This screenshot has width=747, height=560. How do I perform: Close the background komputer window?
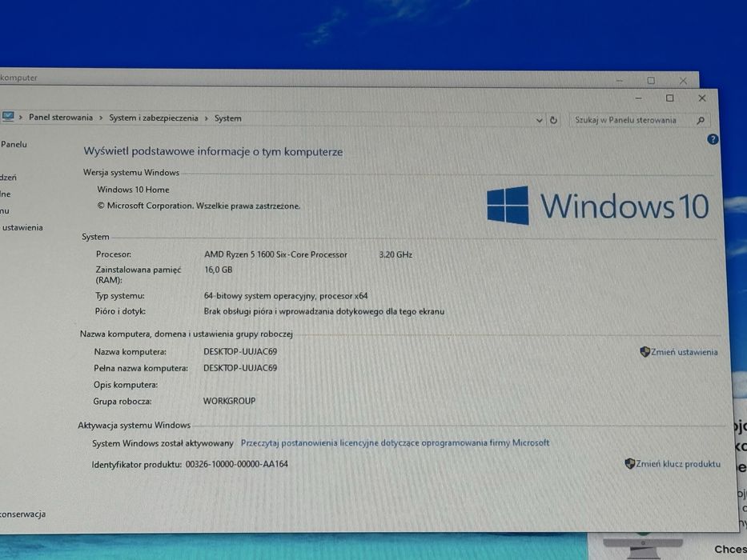683,81
